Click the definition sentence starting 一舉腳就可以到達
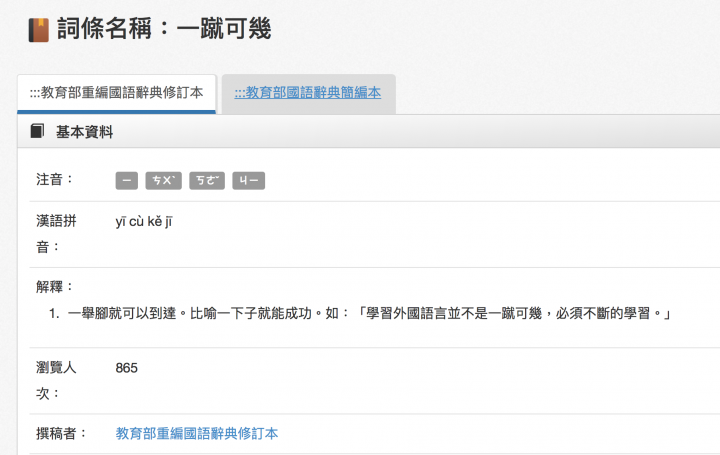Screen dimensions: 720x455 pos(370,314)
